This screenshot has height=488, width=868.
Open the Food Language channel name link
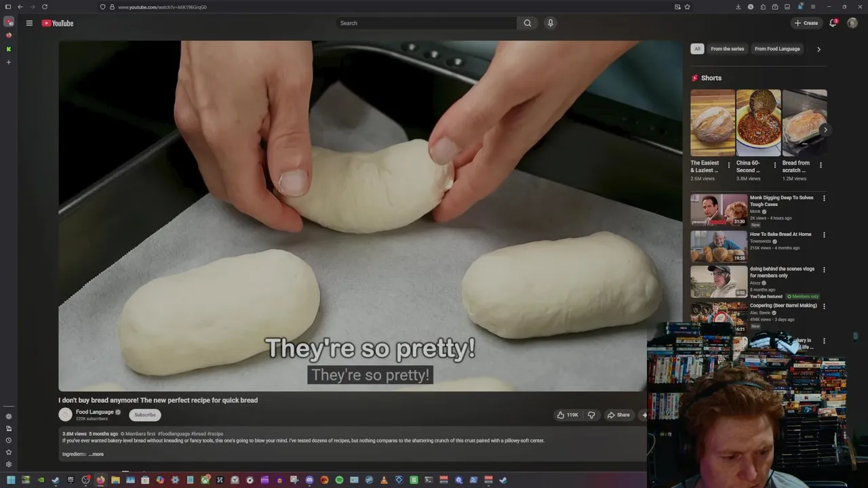point(94,412)
